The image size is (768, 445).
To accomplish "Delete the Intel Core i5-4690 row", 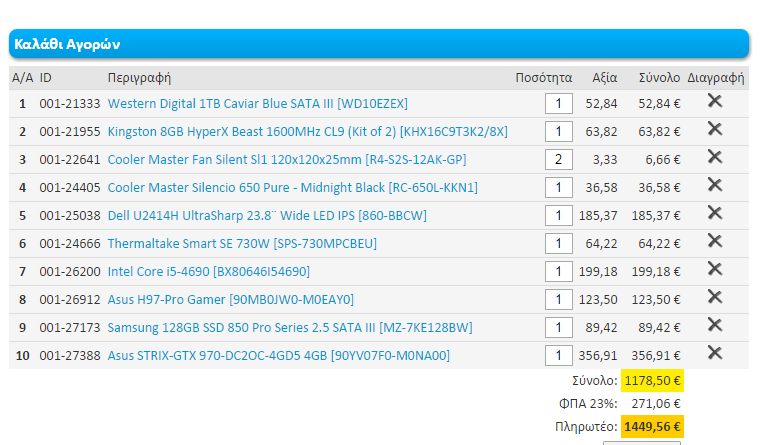I will [x=715, y=268].
